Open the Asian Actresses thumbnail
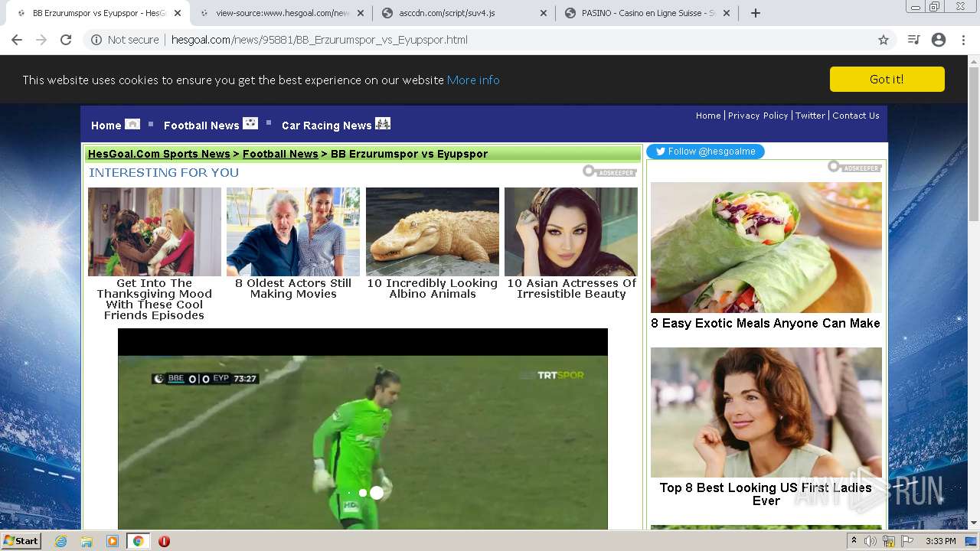Screen dimensions: 980x551 click(x=571, y=232)
